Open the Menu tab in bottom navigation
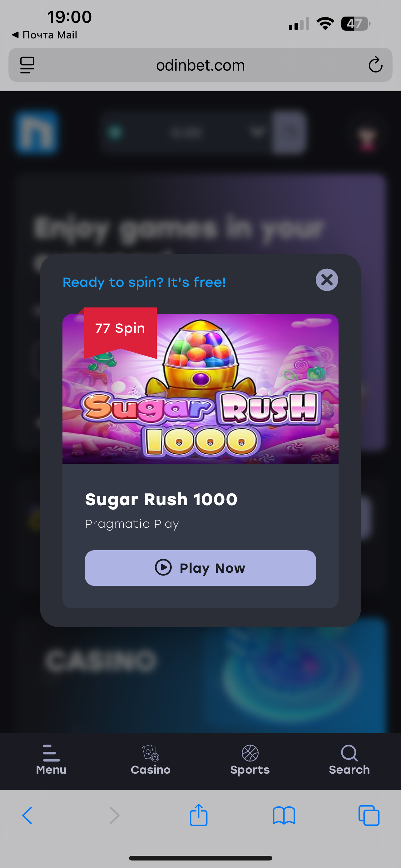 [x=51, y=760]
